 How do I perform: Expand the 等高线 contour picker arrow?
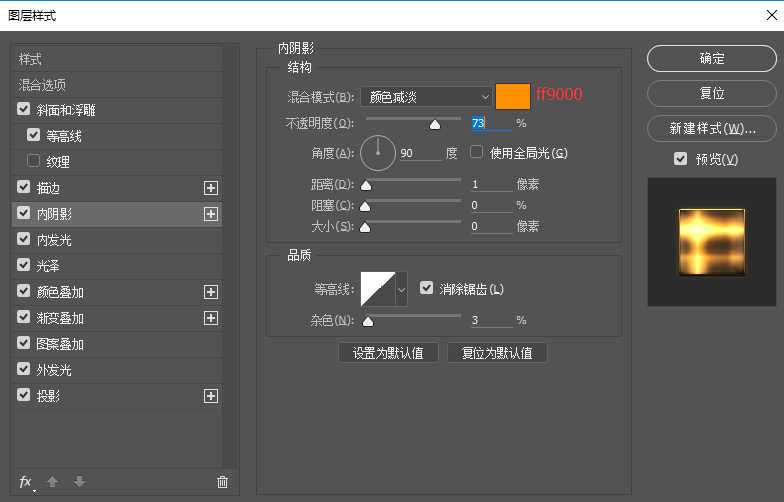coord(402,289)
